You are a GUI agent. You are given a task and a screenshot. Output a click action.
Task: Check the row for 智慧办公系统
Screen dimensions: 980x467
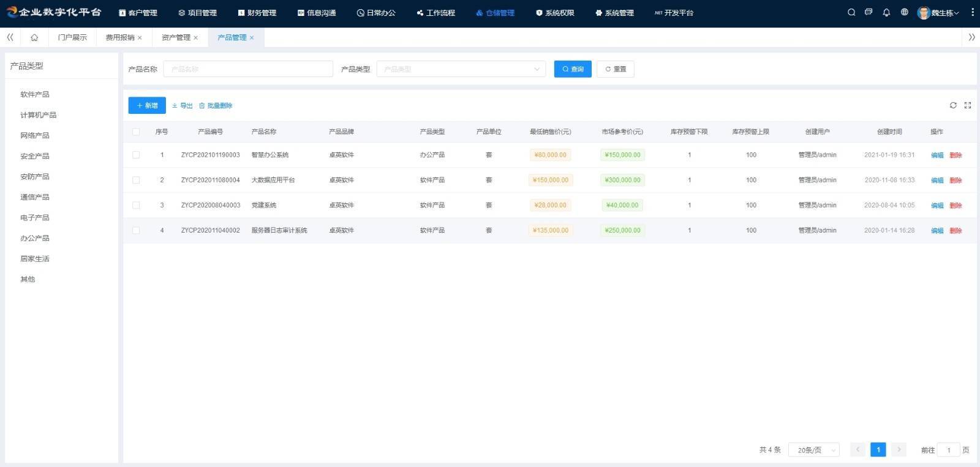[x=136, y=155]
